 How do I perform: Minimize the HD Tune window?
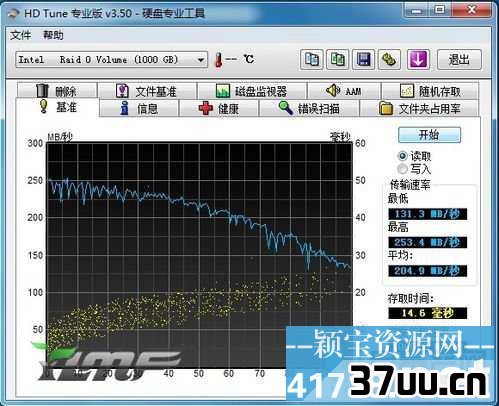click(x=417, y=10)
